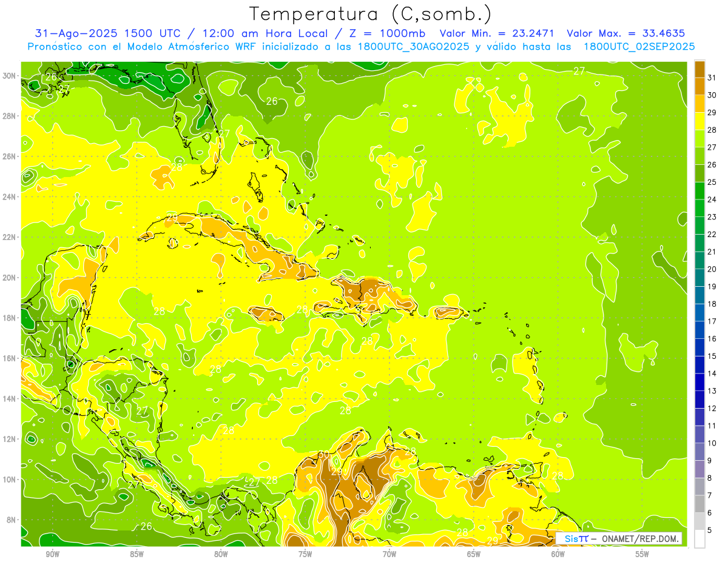Click the 20N latitude axis label
This screenshot has height=562, width=728.
(8, 278)
